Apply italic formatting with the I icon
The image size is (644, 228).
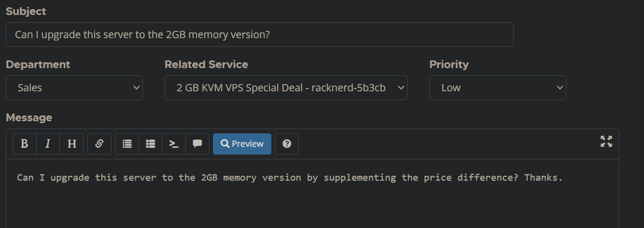point(48,144)
